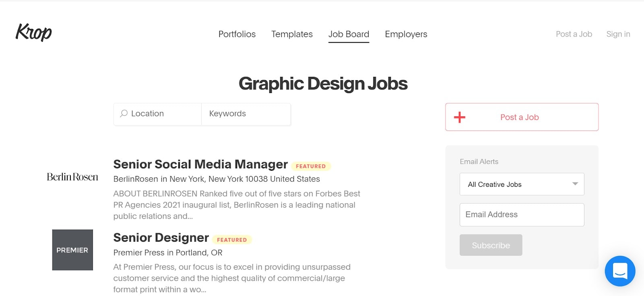Open the Premier Press logo thumbnail
The image size is (644, 296).
pos(72,250)
